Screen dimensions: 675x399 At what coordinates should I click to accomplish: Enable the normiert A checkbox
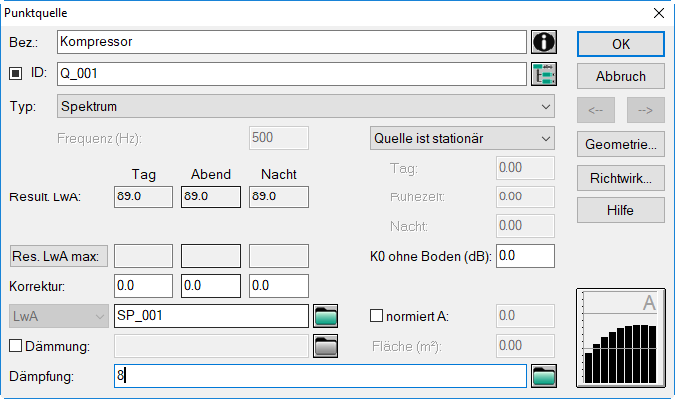click(x=376, y=315)
